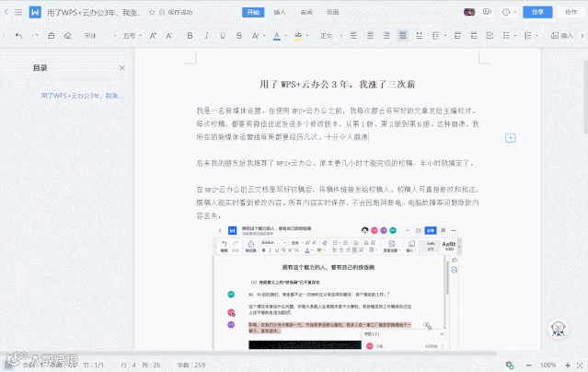Star the document as favorite

[152, 12]
